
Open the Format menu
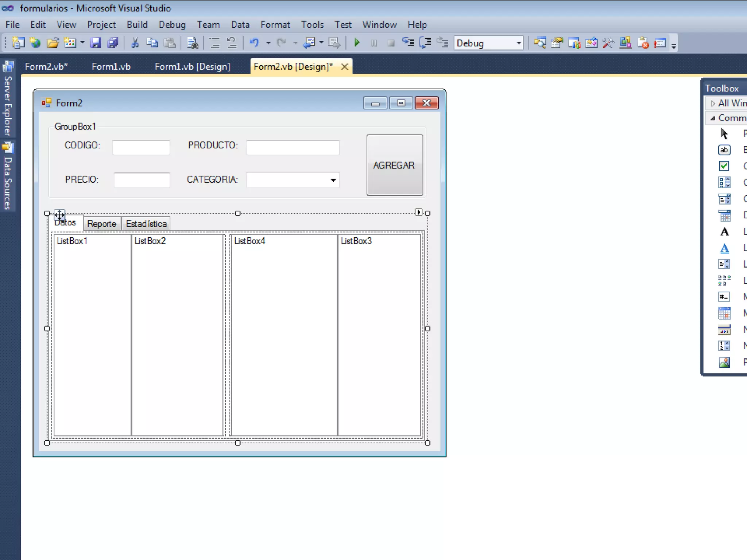pos(275,25)
